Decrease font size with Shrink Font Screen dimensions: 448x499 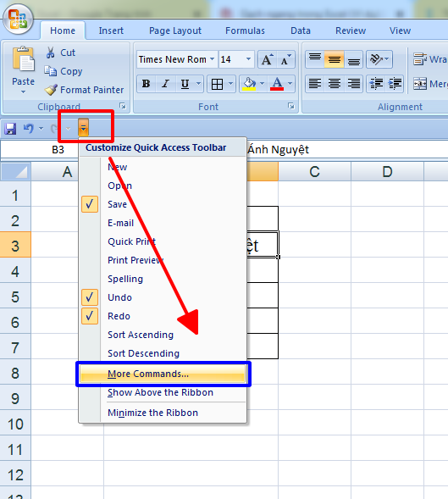[x=285, y=59]
